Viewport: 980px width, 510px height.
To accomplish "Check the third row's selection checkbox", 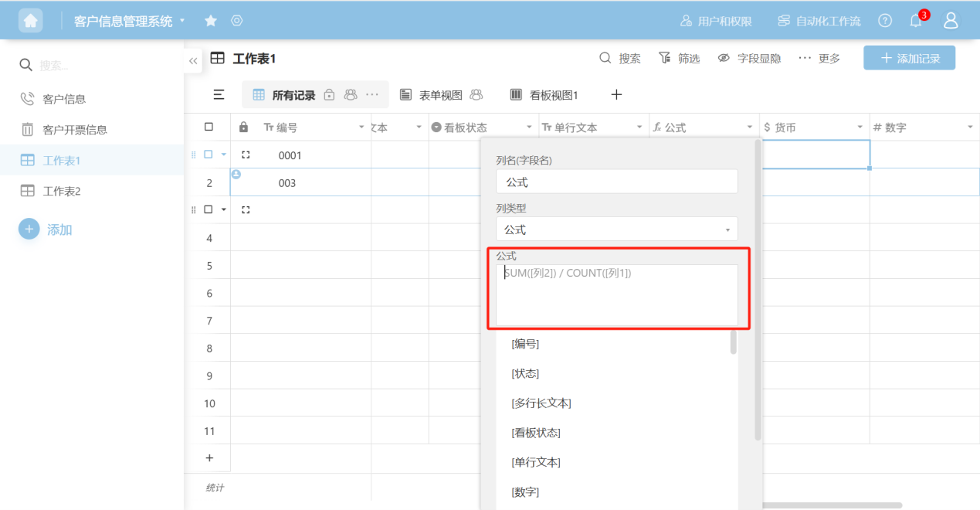I will coord(208,209).
